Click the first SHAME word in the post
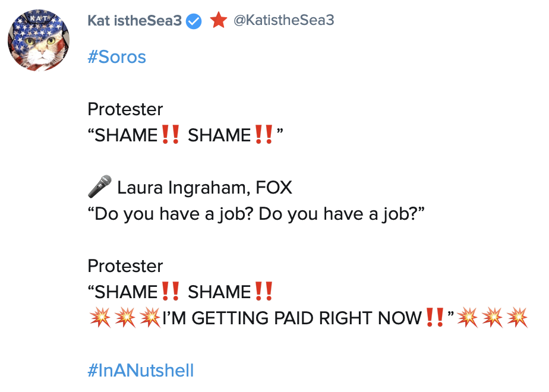 coord(126,136)
